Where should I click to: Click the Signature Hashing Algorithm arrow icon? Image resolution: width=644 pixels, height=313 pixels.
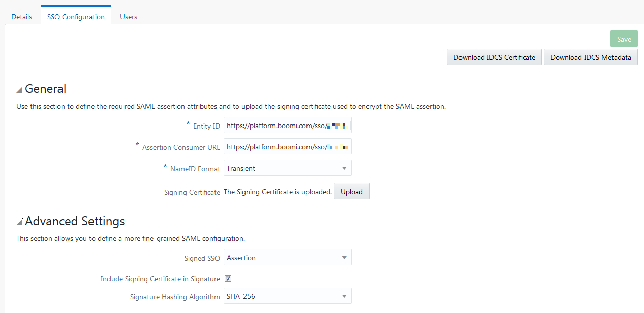click(x=344, y=296)
